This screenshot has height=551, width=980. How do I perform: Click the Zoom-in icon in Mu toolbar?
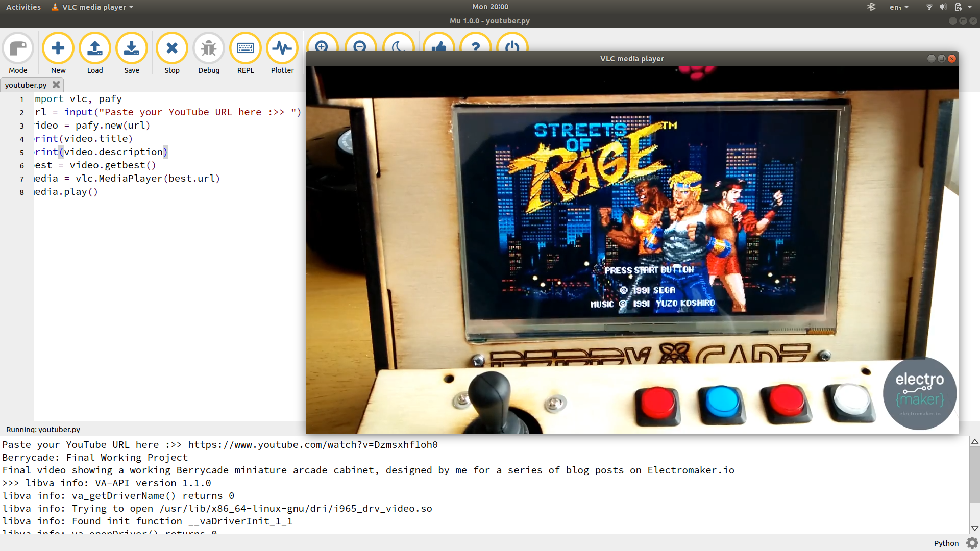pos(323,48)
